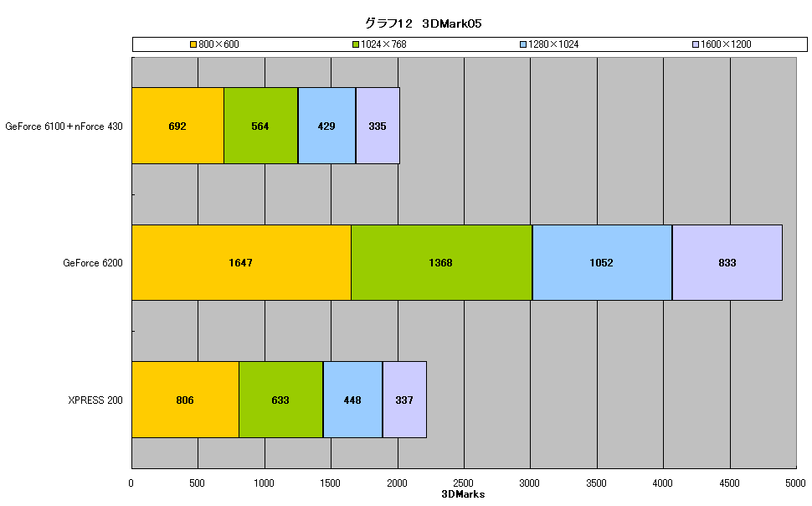
Task: Select the lavender 1600×1200 legend swatch
Action: pyautogui.click(x=696, y=44)
